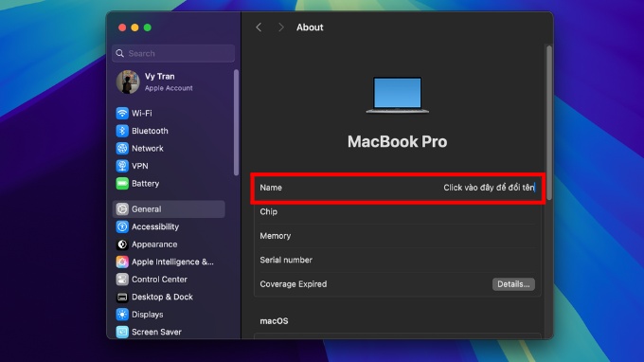Click the Vy Tran account name
The width and height of the screenshot is (644, 362).
coord(159,77)
